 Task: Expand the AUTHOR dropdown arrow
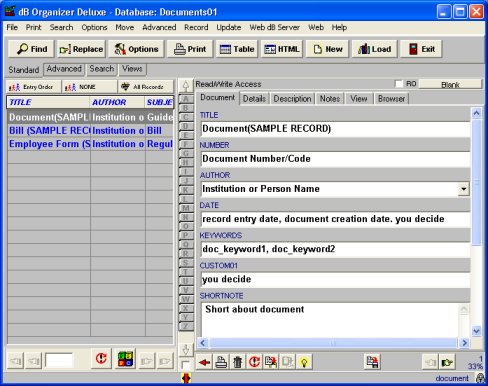(463, 189)
